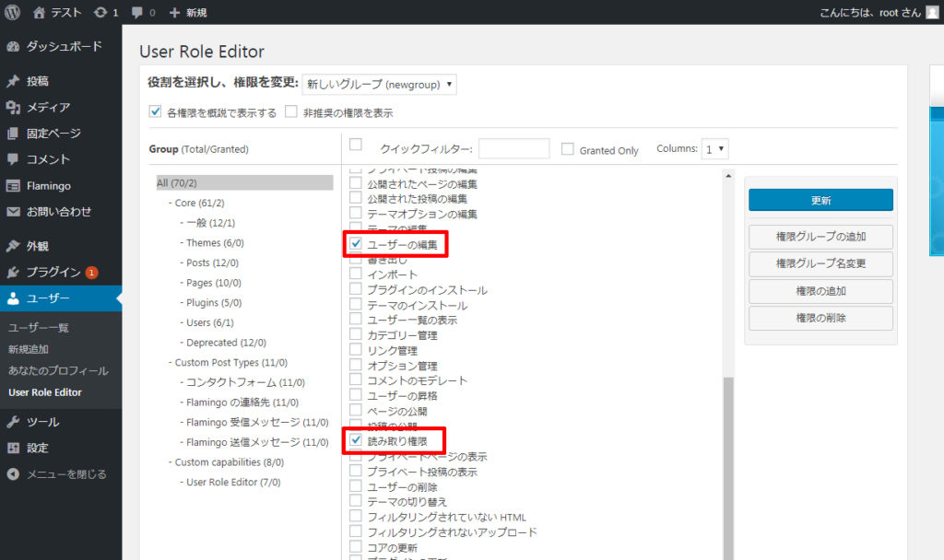Enable the Granted Only checkbox

(x=568, y=149)
